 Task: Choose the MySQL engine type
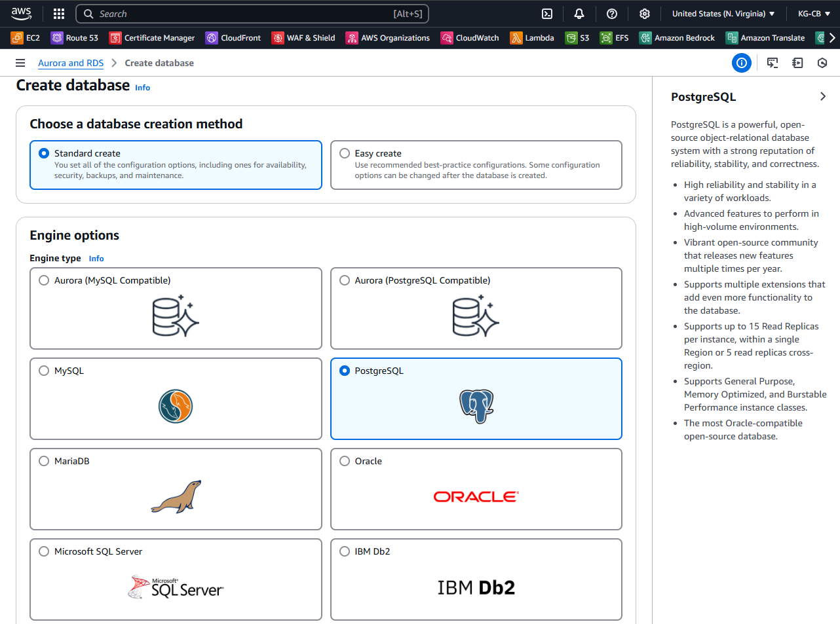(x=44, y=371)
